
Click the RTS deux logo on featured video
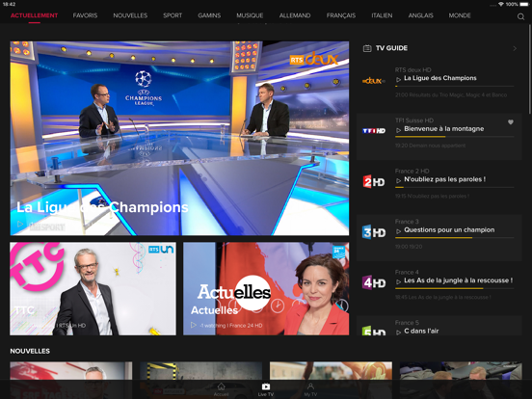pos(314,59)
